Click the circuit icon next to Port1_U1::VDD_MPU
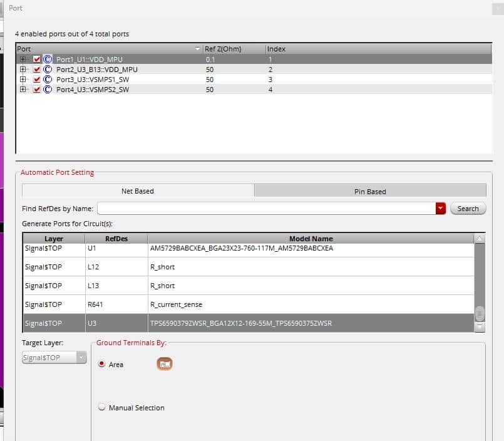 pos(48,60)
